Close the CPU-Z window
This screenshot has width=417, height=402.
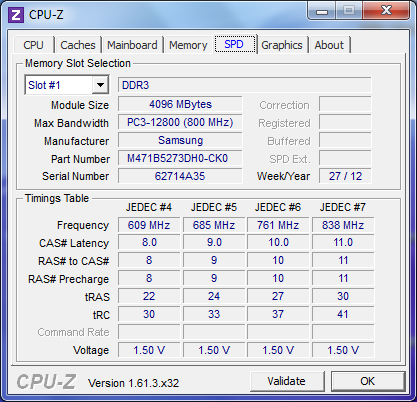tap(386, 11)
